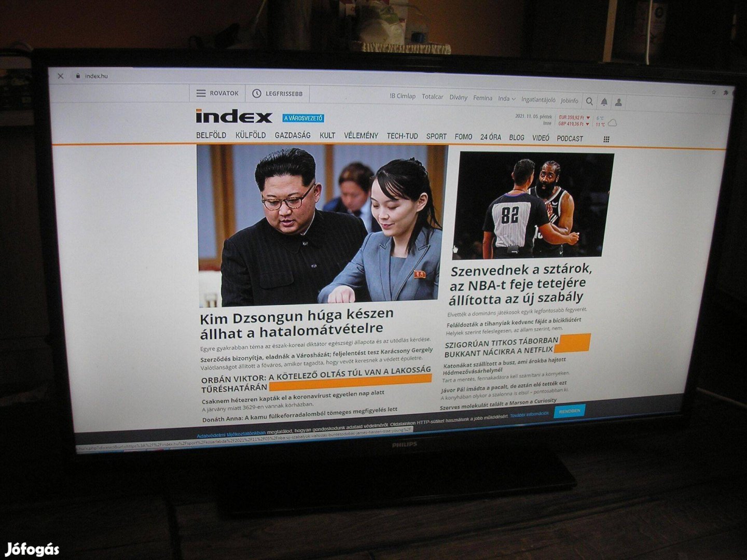This screenshot has height=560, width=747.
Task: Open the weather cloud icon
Action: [612, 123]
